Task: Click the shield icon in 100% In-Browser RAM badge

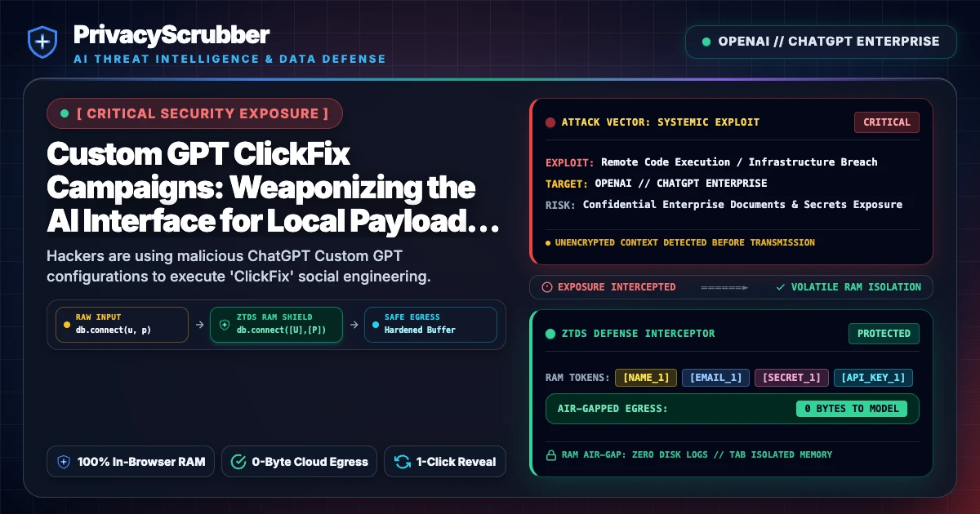Action: (x=64, y=462)
